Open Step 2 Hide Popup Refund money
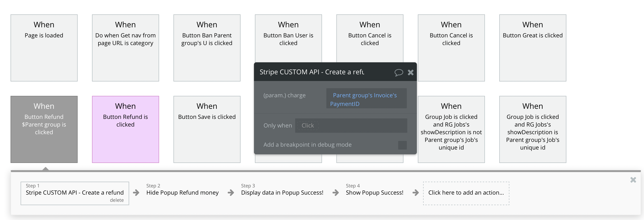644x220 pixels. click(182, 192)
